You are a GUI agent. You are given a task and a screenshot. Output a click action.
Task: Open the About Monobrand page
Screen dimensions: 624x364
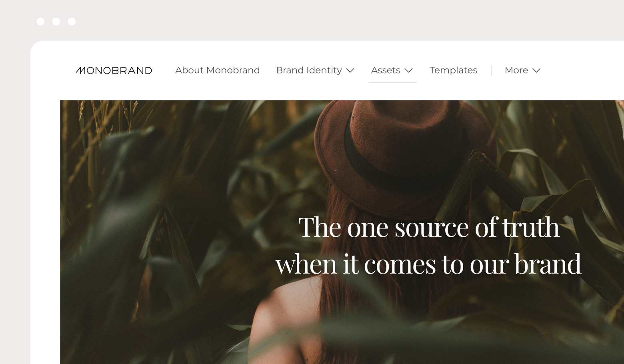(218, 70)
